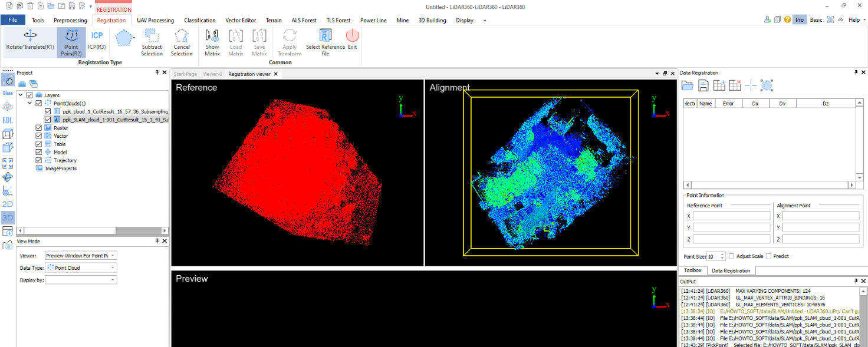Click the Show Matrix icon
This screenshot has height=347, width=868.
212,41
